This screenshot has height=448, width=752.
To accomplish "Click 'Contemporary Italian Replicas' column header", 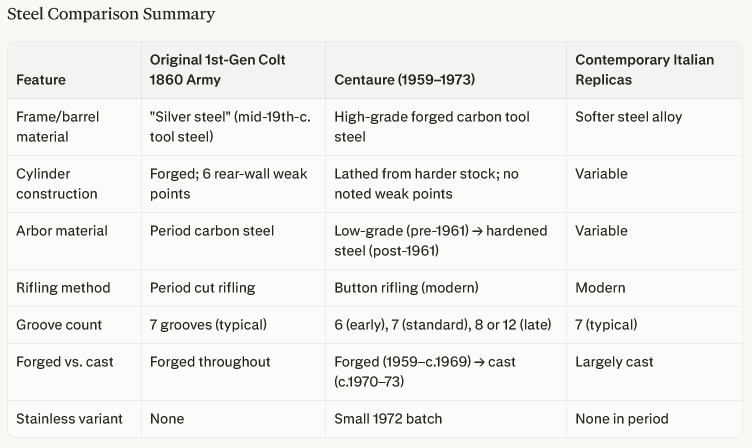I will pyautogui.click(x=645, y=70).
